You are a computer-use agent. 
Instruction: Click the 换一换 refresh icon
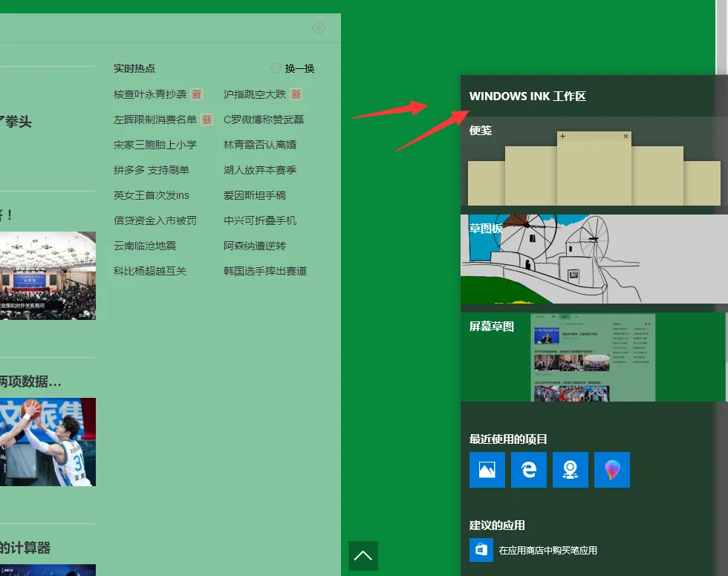pos(275,68)
